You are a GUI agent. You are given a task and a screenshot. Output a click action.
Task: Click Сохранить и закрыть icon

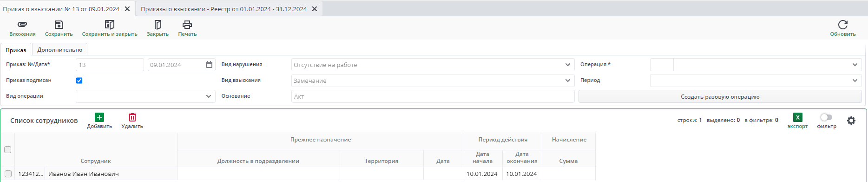click(x=110, y=25)
